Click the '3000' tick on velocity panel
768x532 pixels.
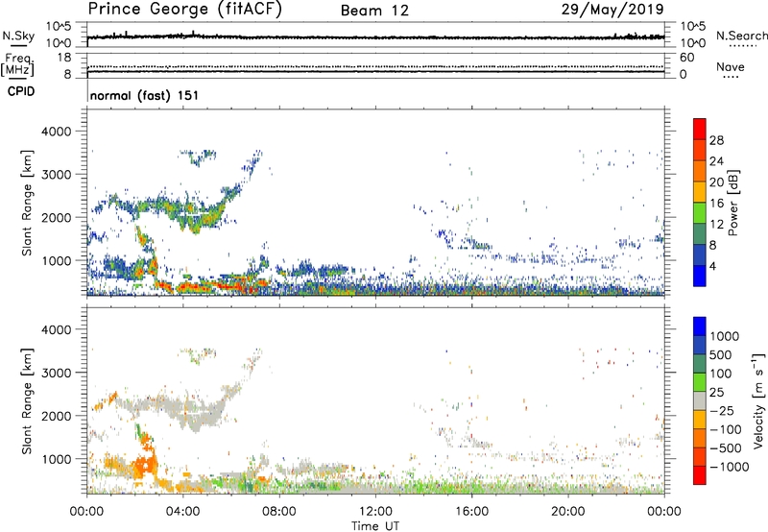coord(57,373)
